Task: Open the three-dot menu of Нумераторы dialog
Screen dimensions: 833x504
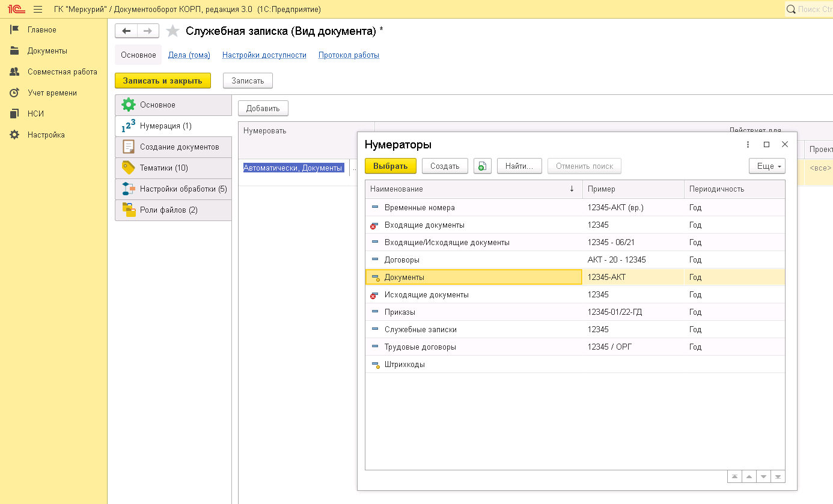Action: coord(748,145)
